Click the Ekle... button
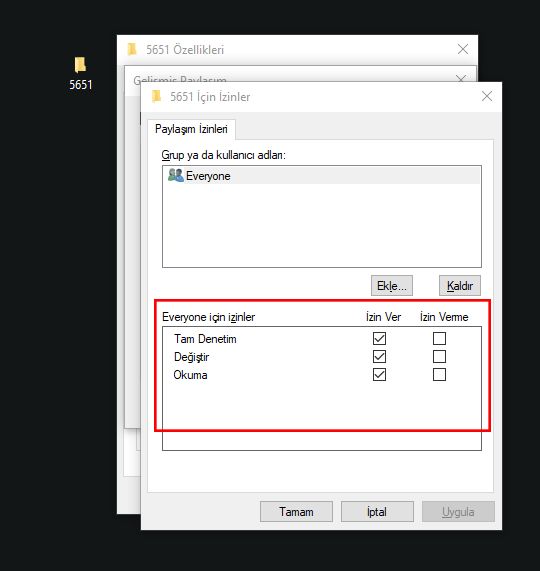This screenshot has height=571, width=540. pyautogui.click(x=392, y=286)
